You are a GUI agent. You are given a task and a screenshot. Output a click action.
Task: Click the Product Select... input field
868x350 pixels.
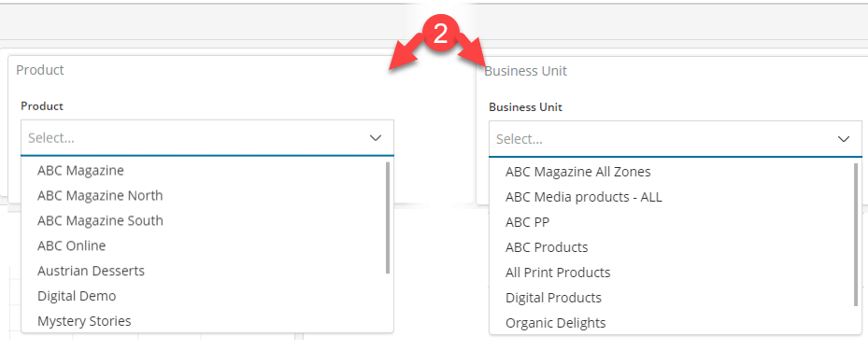click(207, 138)
